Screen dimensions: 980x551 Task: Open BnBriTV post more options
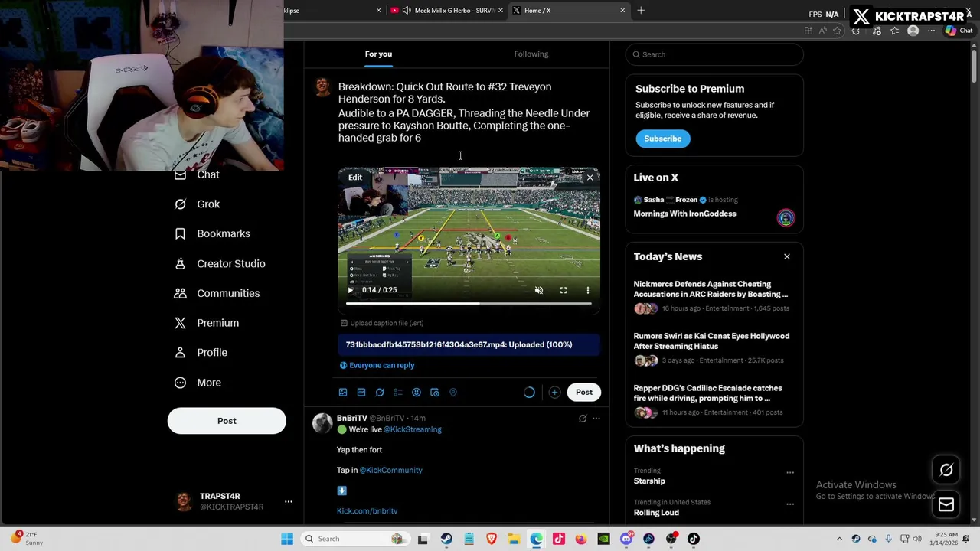pos(596,419)
